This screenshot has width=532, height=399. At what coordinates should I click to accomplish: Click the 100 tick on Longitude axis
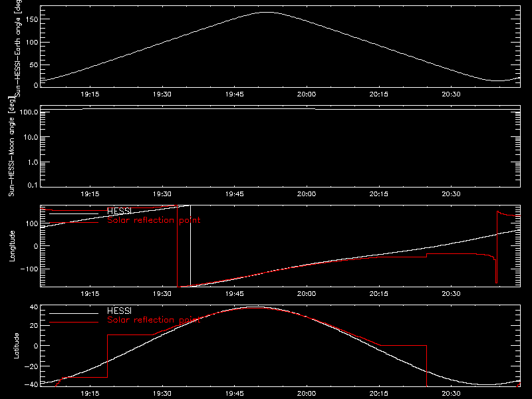(32, 223)
